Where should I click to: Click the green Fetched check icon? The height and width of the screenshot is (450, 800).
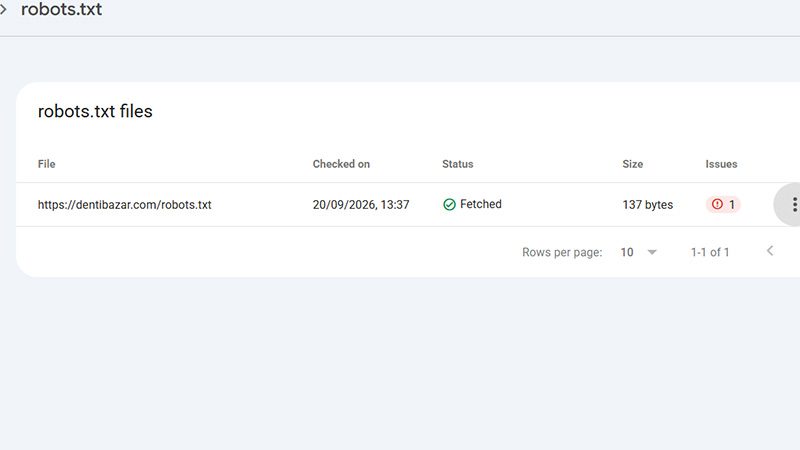coord(449,205)
